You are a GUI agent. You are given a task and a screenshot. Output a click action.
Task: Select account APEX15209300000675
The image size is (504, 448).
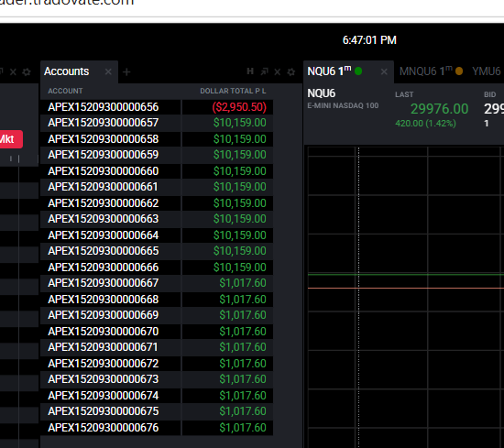coord(104,411)
